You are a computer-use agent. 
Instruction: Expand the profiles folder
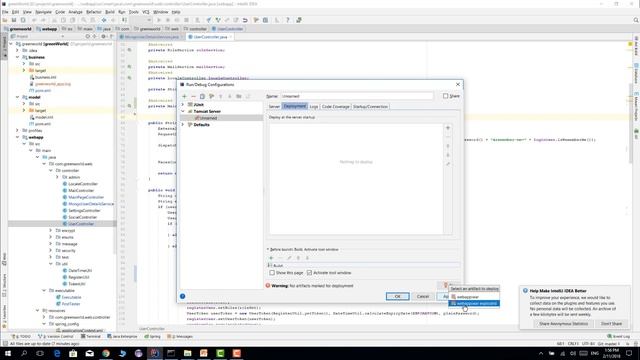[17, 131]
